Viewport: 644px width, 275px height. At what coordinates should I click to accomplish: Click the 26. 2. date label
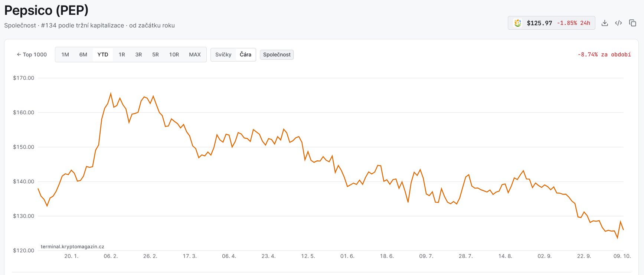(x=150, y=256)
